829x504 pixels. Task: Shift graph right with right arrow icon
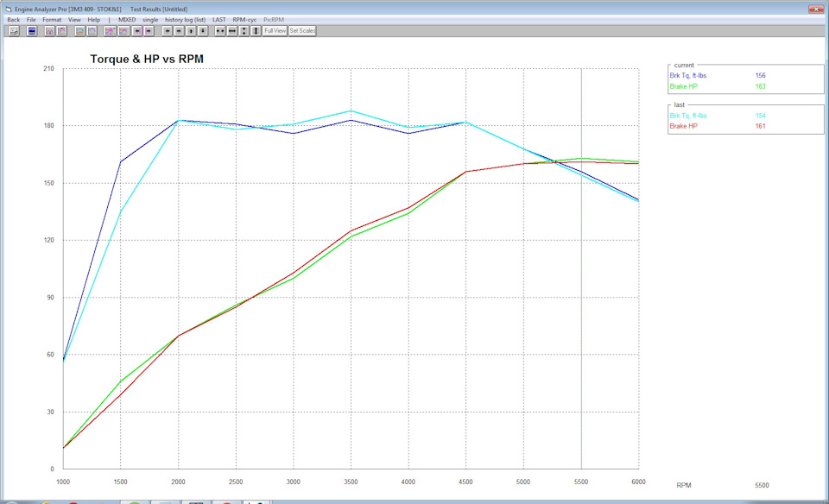click(179, 30)
